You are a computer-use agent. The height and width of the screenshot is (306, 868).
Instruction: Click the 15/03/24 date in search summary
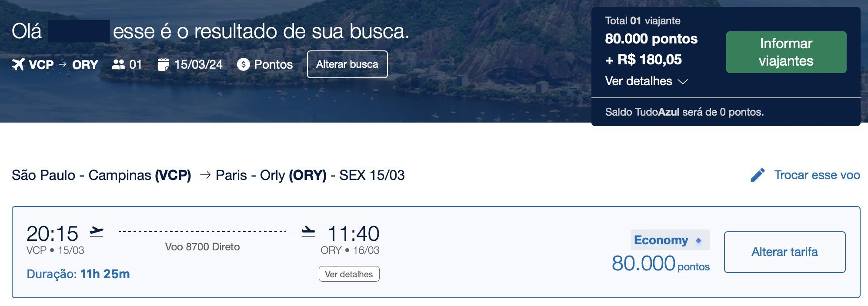(198, 65)
